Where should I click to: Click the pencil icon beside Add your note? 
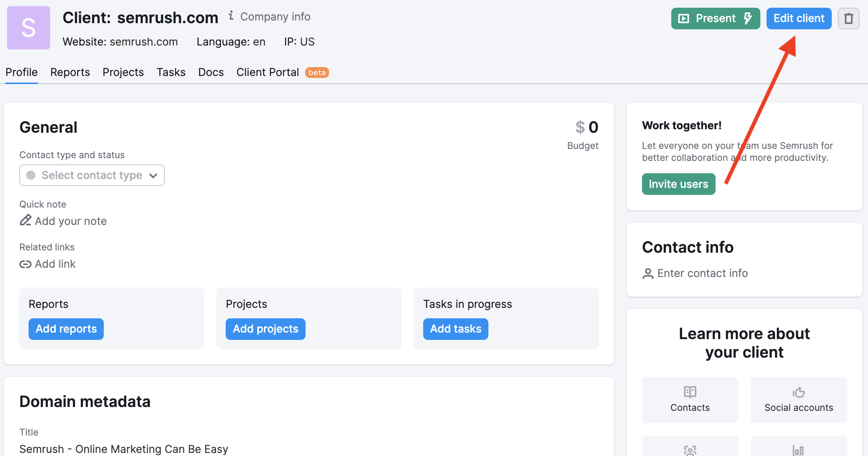(x=25, y=220)
